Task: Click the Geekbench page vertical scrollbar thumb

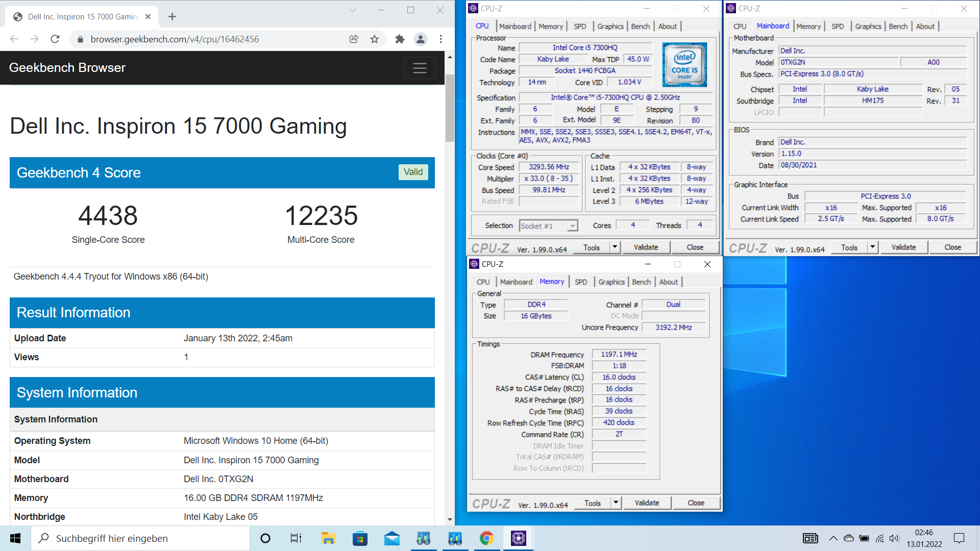Action: coord(450,108)
